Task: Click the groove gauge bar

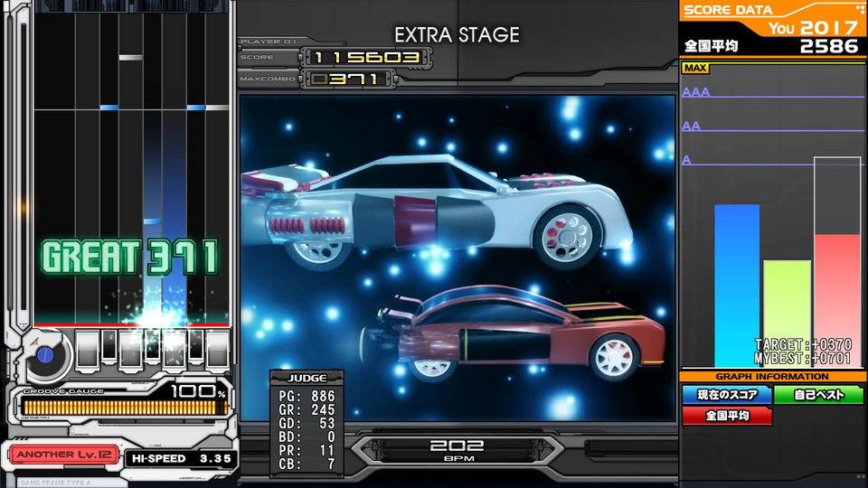Action: 125,408
